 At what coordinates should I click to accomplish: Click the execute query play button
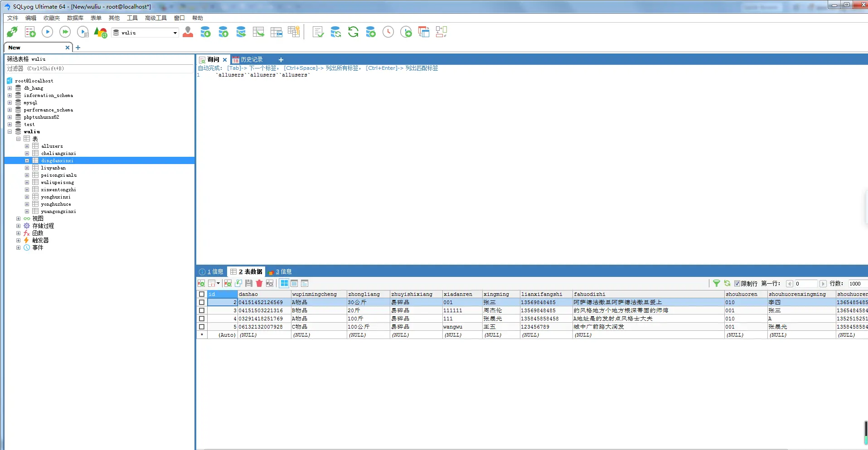click(48, 32)
